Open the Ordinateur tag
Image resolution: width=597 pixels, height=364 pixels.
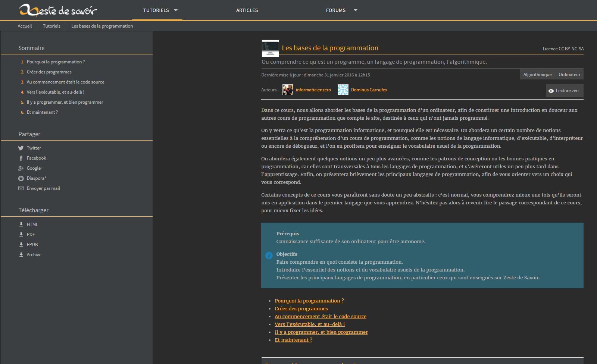point(569,75)
